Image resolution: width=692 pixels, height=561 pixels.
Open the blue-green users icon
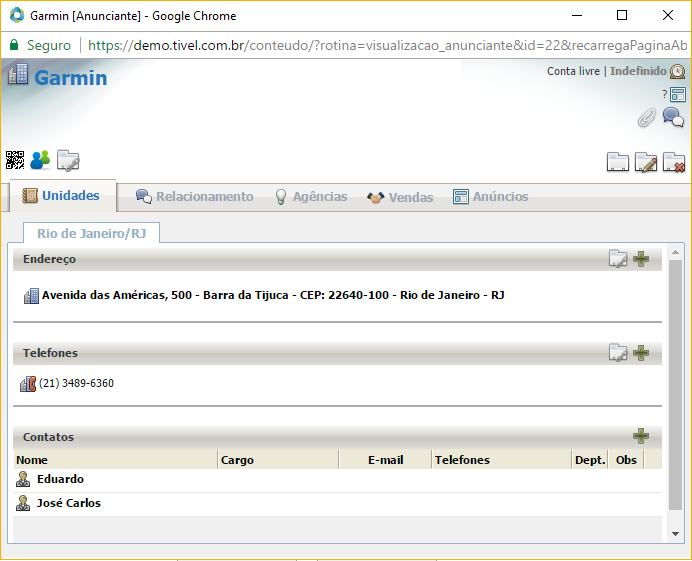(x=40, y=160)
